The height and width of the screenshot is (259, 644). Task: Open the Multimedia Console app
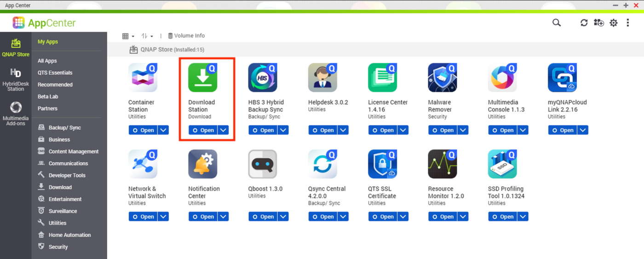point(502,130)
